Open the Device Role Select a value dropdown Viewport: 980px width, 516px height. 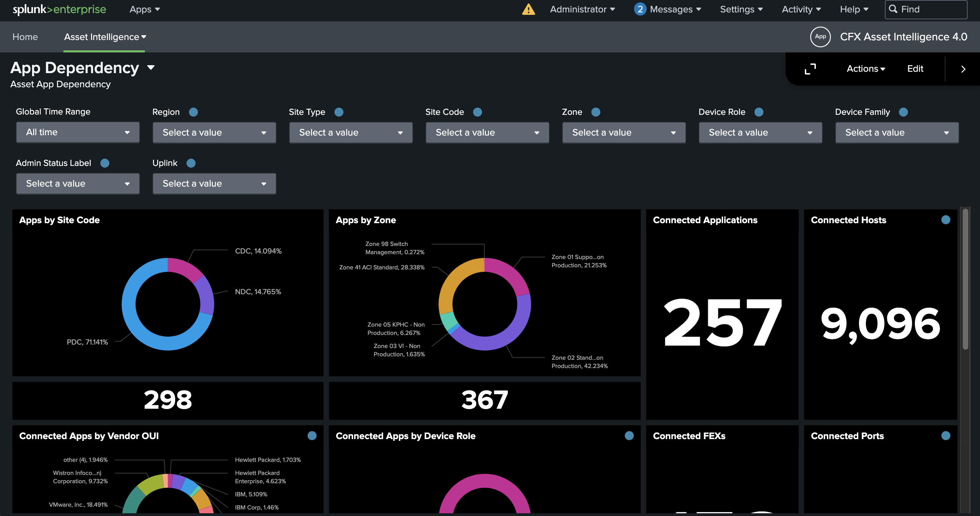pos(760,132)
